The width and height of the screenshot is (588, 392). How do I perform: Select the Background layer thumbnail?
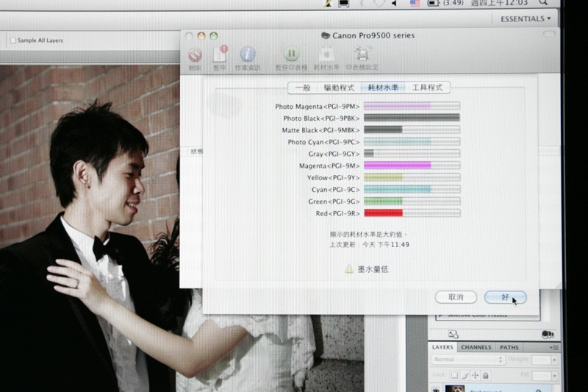pos(455,388)
